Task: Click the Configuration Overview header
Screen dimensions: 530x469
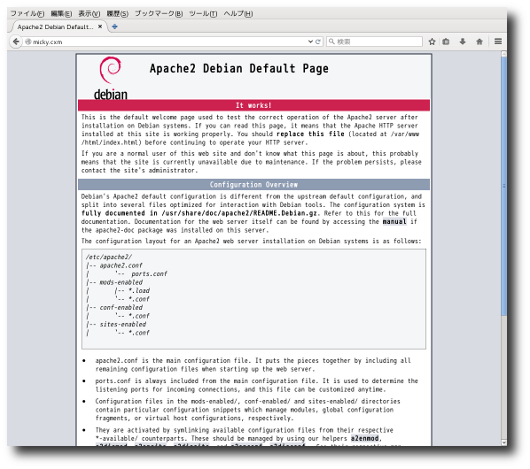Action: pos(254,184)
